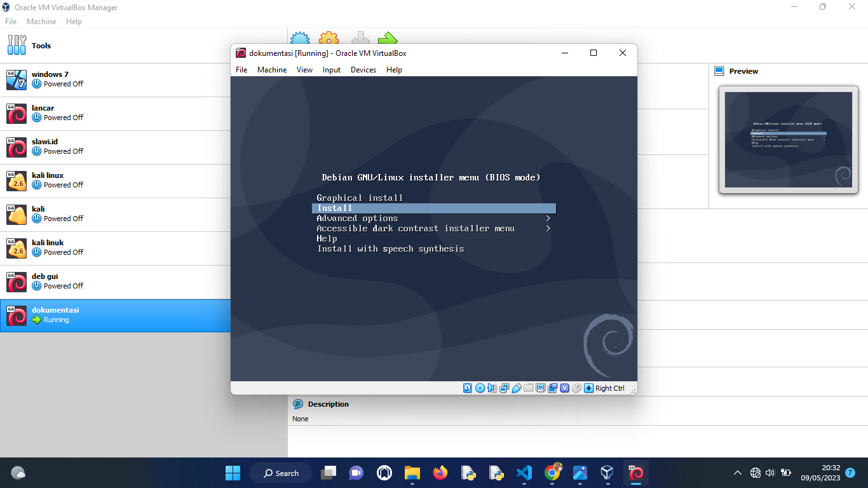This screenshot has width=868, height=488.
Task: Open Input menu in the VM window
Action: [332, 70]
